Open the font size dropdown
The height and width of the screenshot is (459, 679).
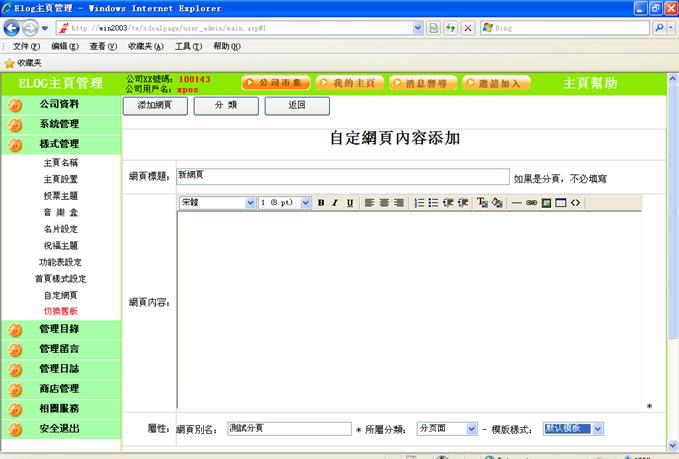(x=285, y=203)
